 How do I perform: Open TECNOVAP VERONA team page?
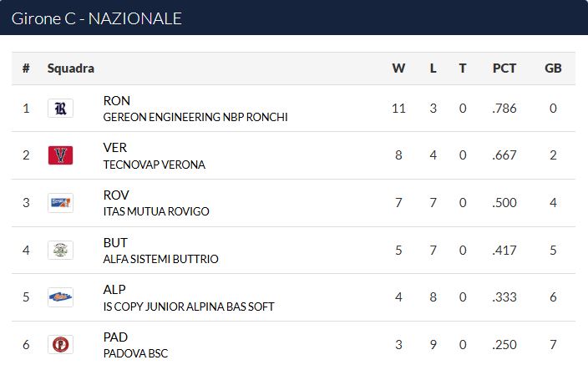click(155, 165)
